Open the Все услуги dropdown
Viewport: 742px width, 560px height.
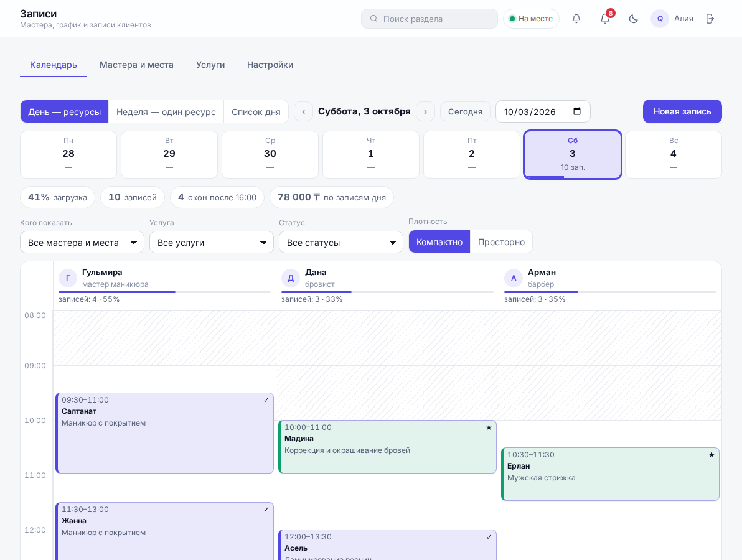(212, 242)
